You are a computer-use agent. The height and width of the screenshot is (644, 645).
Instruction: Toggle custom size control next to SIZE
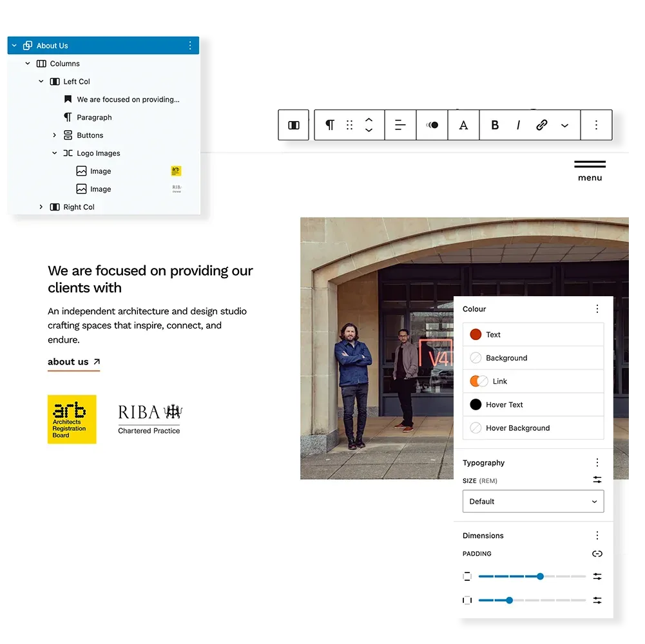click(597, 480)
